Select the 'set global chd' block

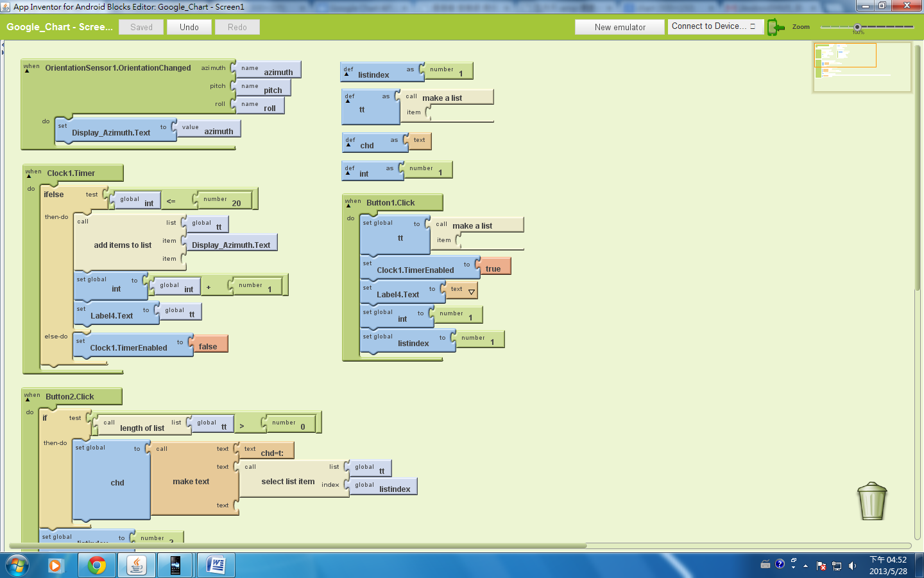pos(111,480)
